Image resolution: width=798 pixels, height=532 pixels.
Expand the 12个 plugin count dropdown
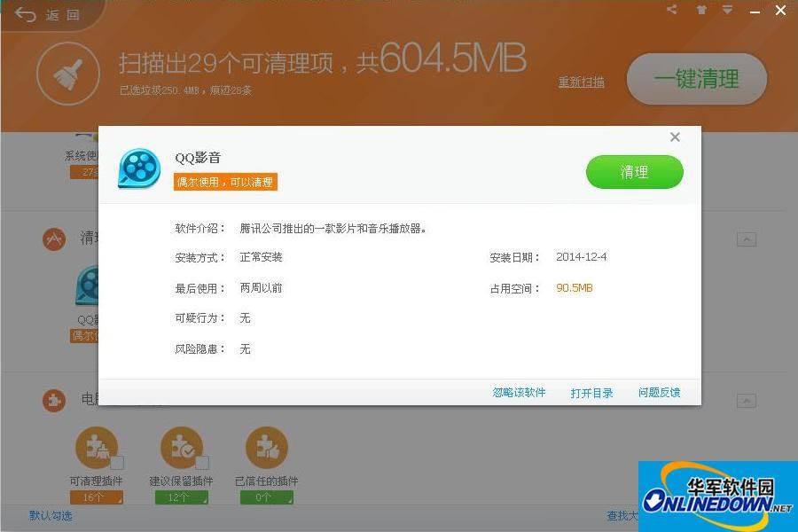[181, 497]
